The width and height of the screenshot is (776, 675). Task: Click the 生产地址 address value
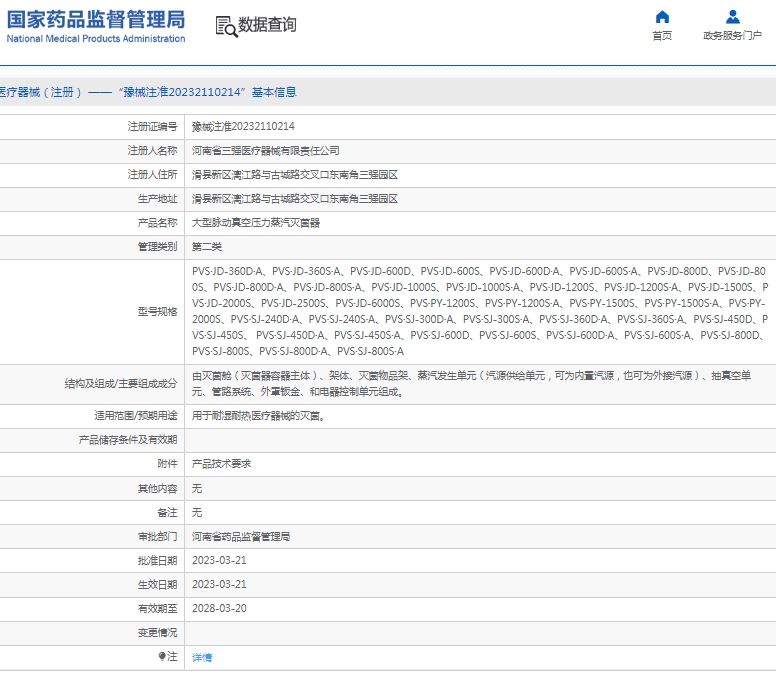pyautogui.click(x=295, y=199)
